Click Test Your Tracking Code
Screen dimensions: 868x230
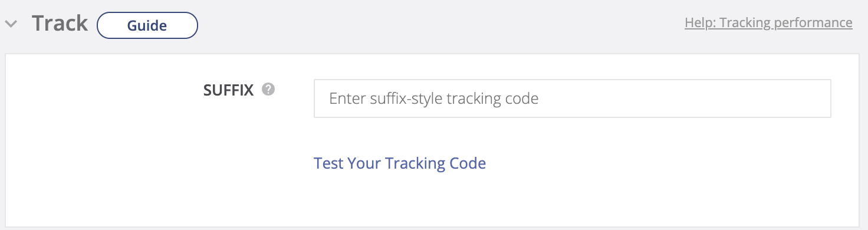[400, 163]
